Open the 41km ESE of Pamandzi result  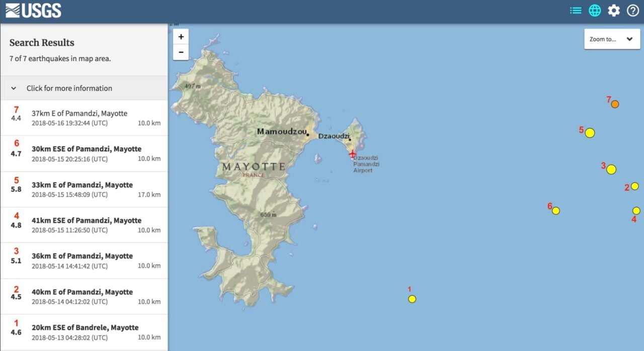point(84,225)
